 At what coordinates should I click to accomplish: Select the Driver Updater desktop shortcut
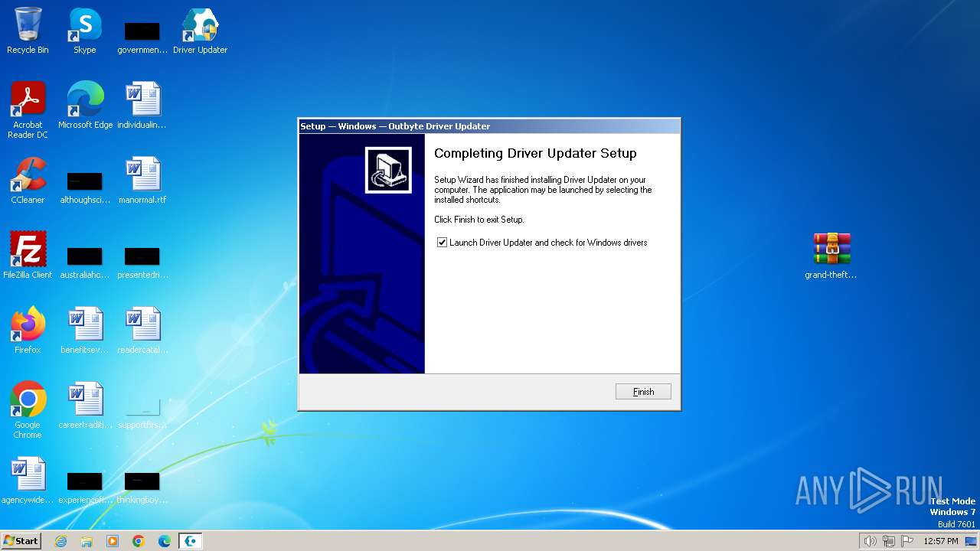pyautogui.click(x=200, y=31)
